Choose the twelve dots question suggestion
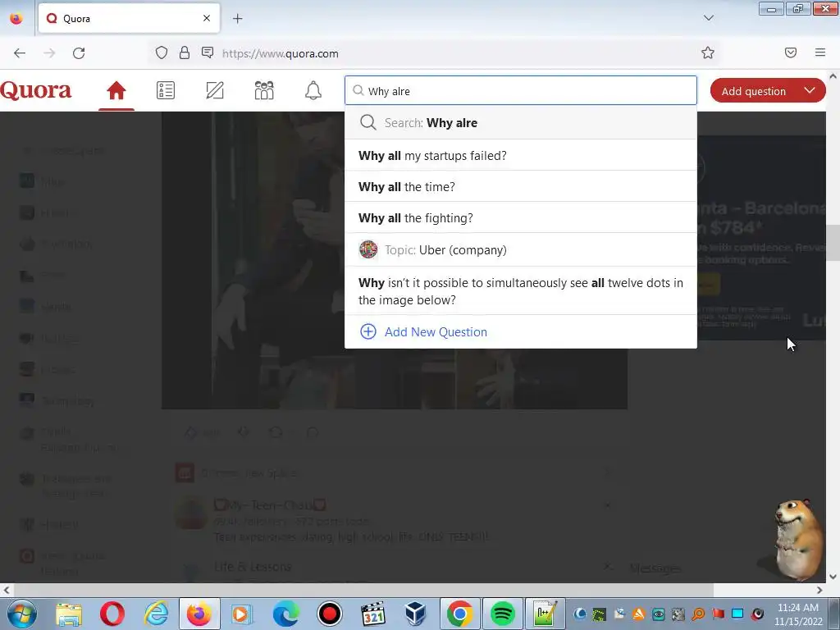Image resolution: width=840 pixels, height=630 pixels. (x=521, y=291)
